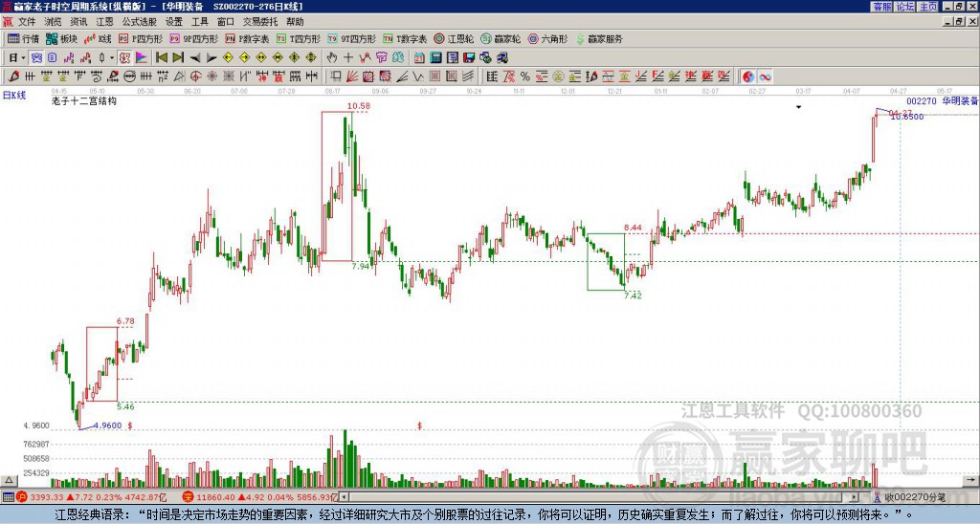Image resolution: width=980 pixels, height=524 pixels.
Task: Click the circled gold 金 icon
Action: coord(558,76)
